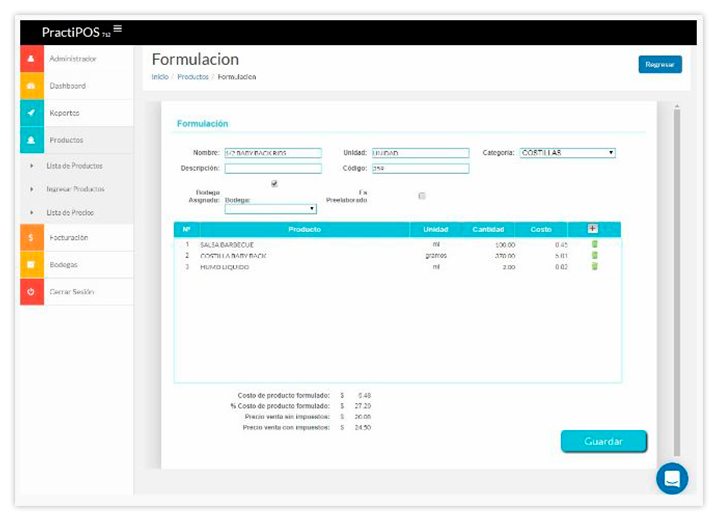Click the Reportes rocket icon
This screenshot has height=529, width=722.
31,113
